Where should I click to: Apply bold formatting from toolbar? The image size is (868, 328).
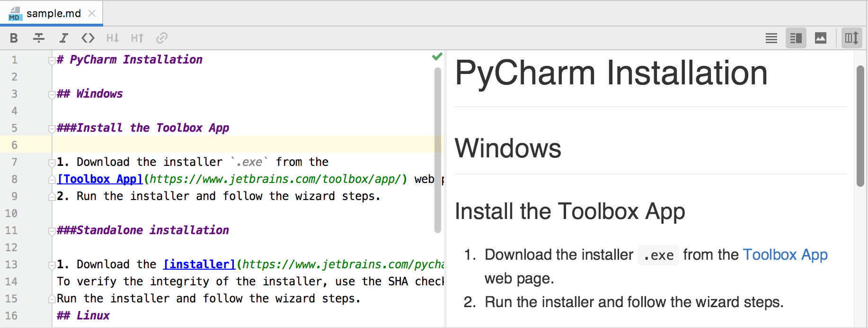pyautogui.click(x=14, y=38)
